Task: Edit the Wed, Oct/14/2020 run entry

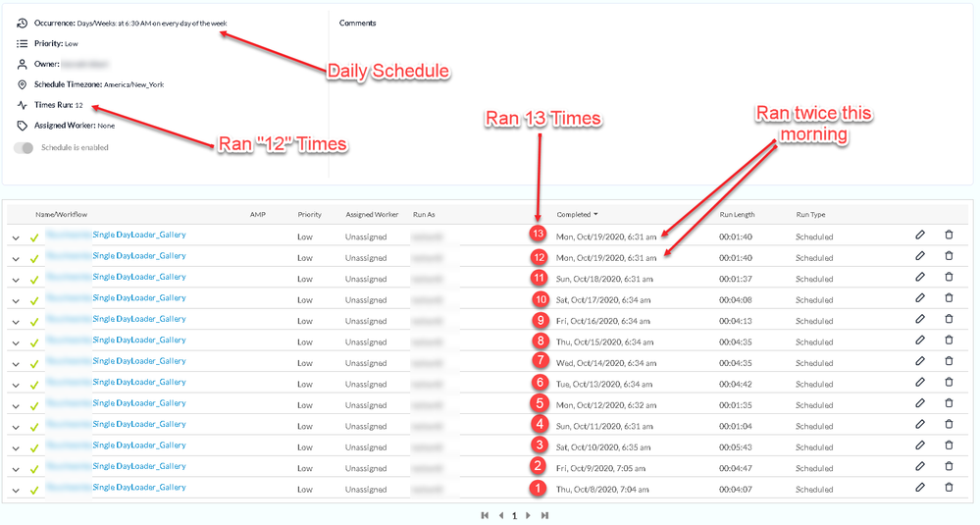Action: coord(920,361)
